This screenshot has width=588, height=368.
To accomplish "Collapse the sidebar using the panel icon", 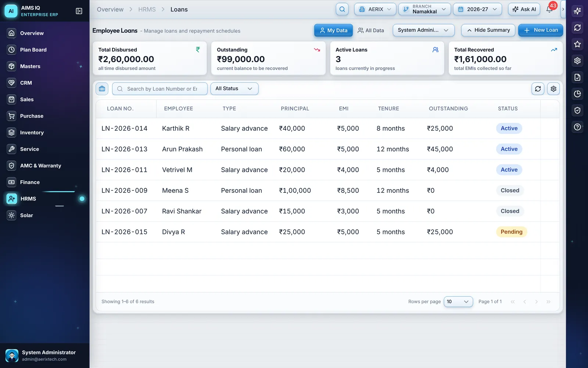I will pos(79,11).
